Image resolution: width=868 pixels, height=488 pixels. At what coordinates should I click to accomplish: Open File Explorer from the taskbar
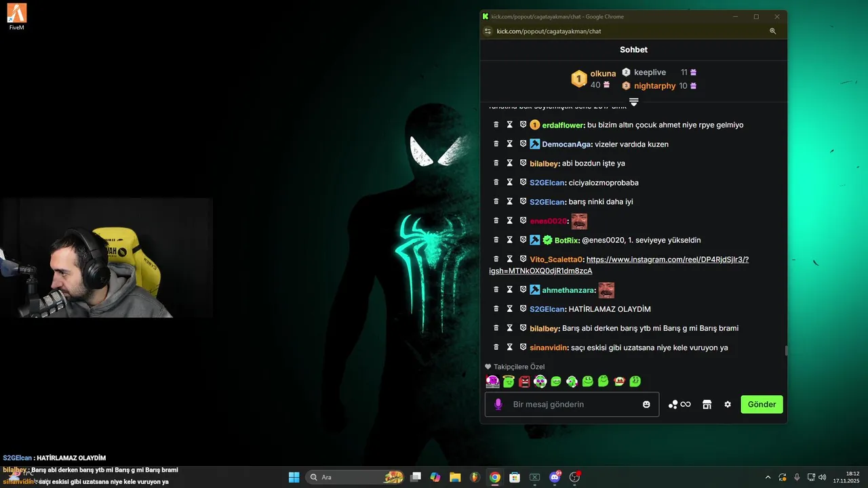455,477
